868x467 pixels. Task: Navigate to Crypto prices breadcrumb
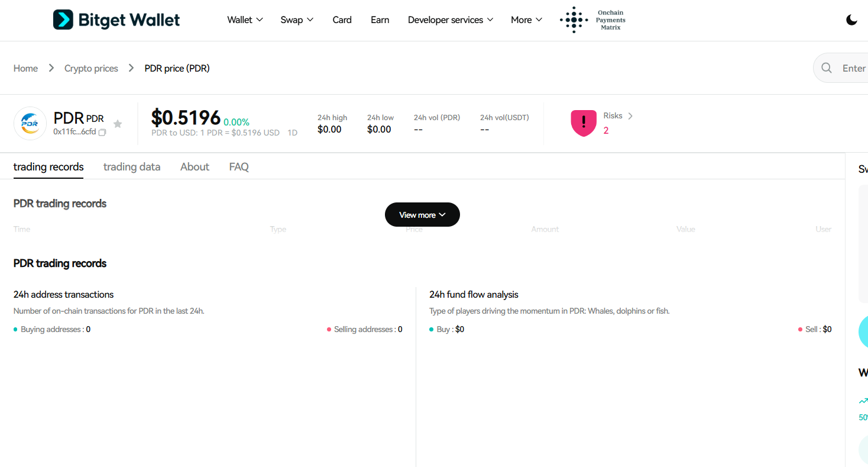pyautogui.click(x=91, y=68)
